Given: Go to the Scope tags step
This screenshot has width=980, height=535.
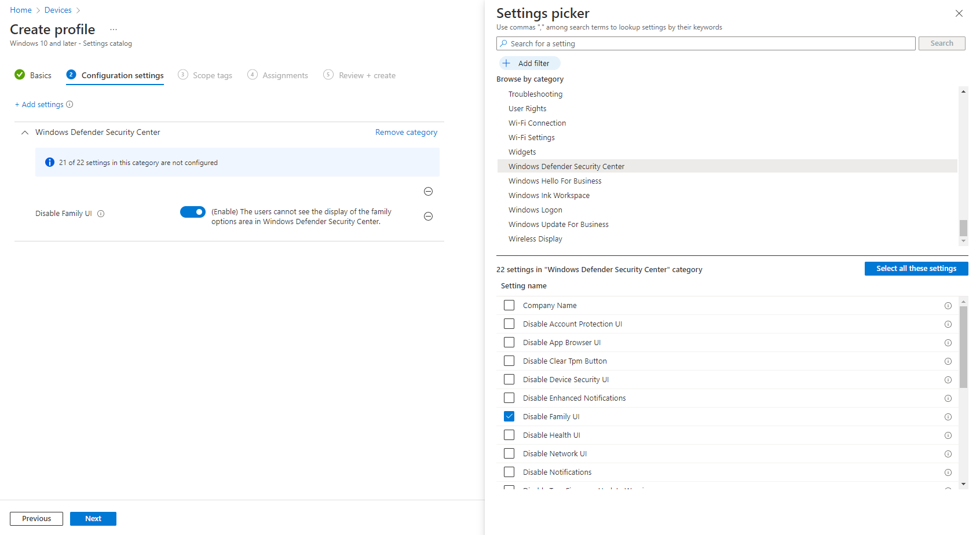Looking at the screenshot, I should pyautogui.click(x=205, y=75).
